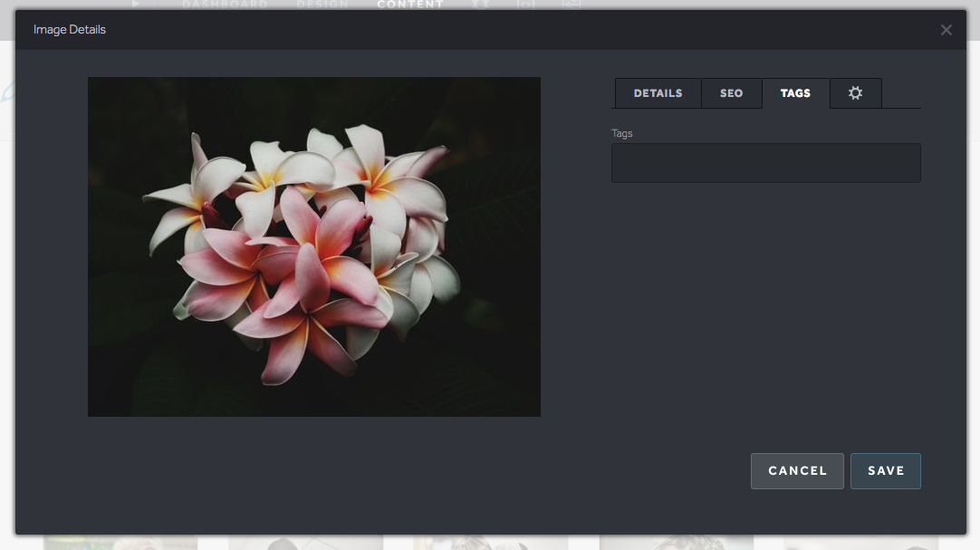Click the device width icon at top right
The width and height of the screenshot is (980, 550).
coord(572,5)
